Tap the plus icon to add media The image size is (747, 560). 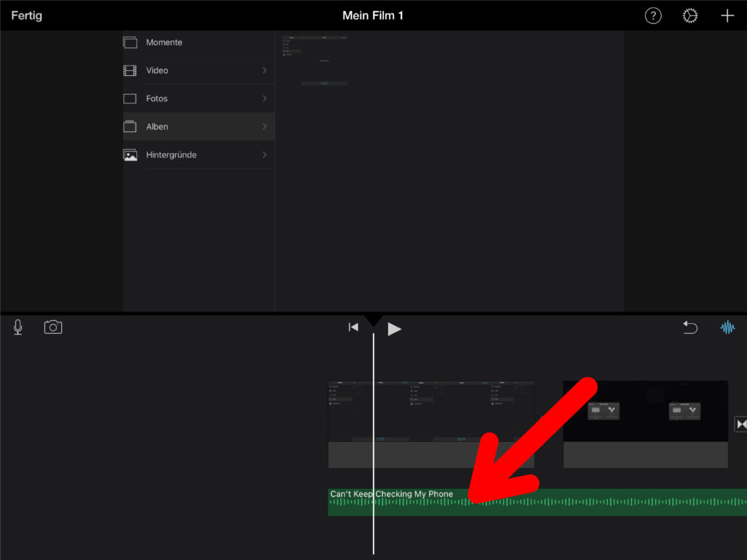727,16
